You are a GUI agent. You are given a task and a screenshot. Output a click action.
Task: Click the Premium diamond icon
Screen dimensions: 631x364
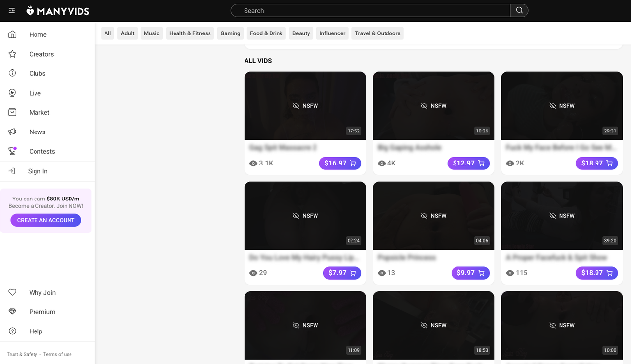tap(12, 312)
